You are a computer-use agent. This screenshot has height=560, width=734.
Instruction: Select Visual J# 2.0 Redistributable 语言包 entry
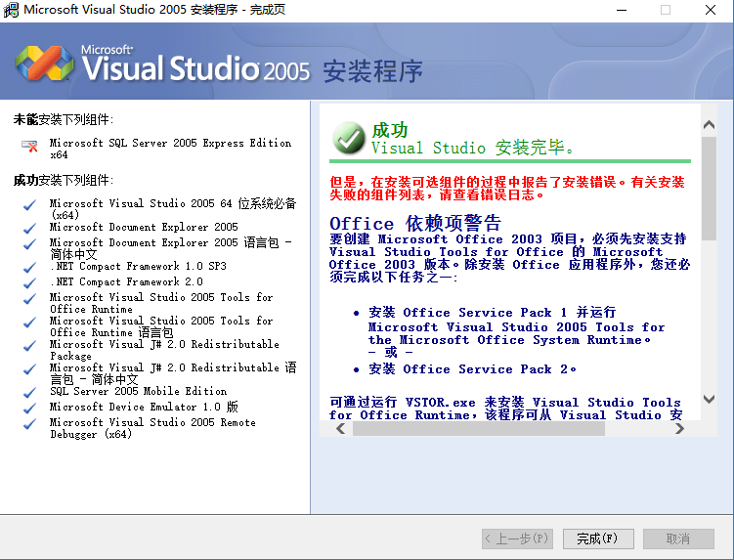173,373
